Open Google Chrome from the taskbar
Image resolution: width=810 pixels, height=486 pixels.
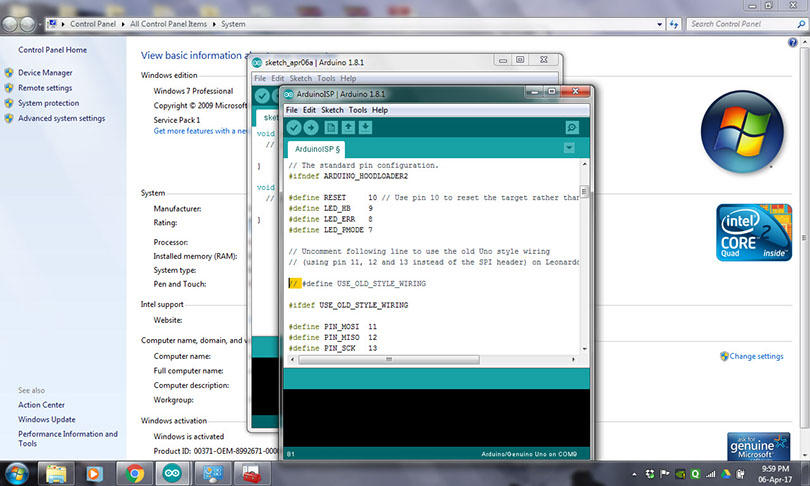[134, 474]
